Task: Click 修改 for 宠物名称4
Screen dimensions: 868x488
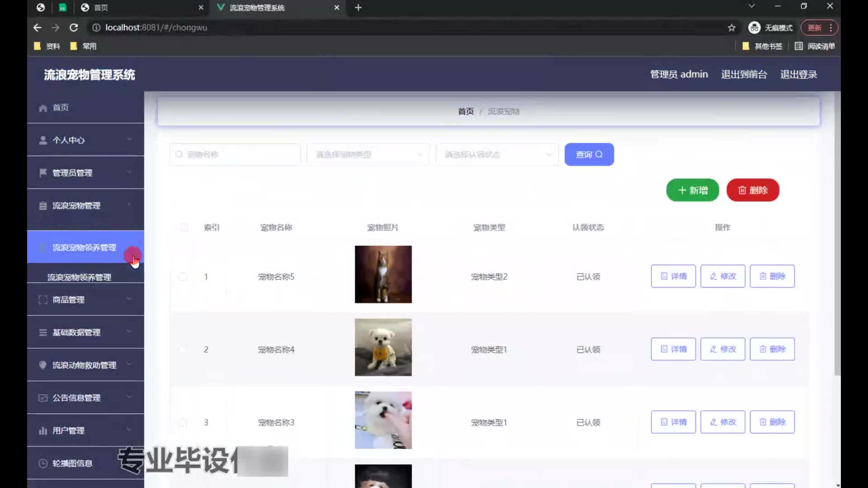Action: pos(722,349)
